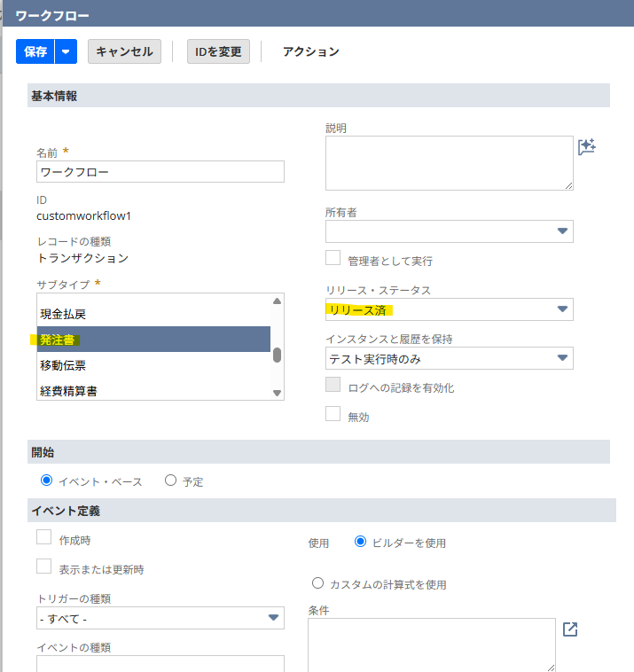The image size is (634, 672).
Task: Select the 予定 radio button
Action: tap(170, 481)
